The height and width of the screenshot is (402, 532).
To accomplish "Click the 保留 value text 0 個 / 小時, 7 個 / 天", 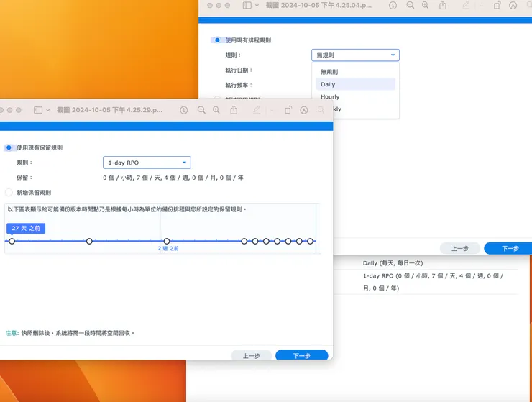I will pos(173,178).
